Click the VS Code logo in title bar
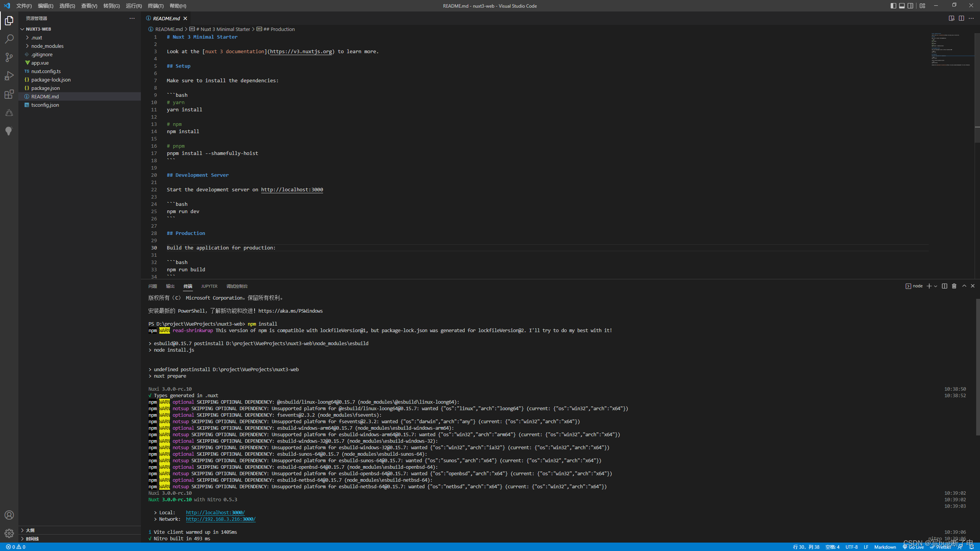Viewport: 980px width, 551px height. (x=7, y=6)
